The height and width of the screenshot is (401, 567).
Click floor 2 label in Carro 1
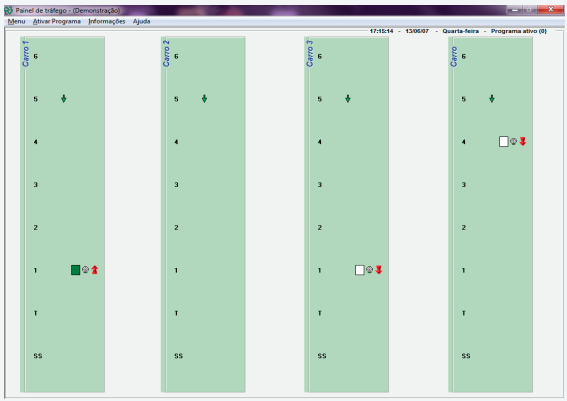(35, 227)
